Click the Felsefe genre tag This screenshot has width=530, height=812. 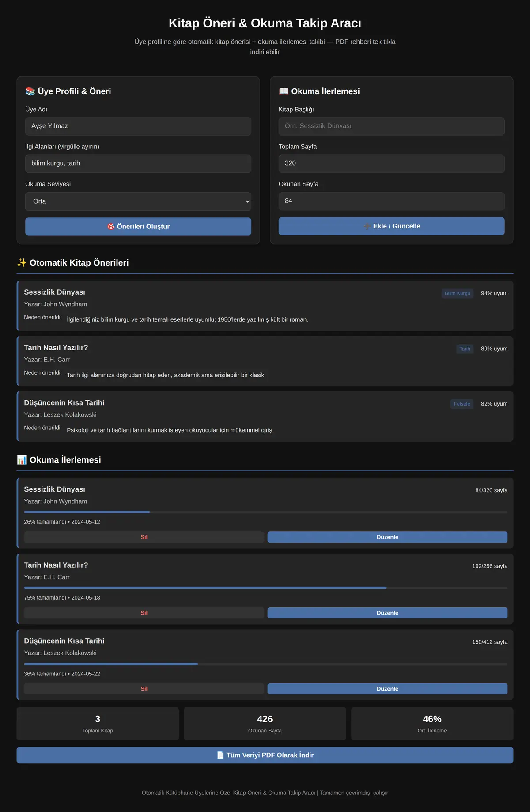coord(462,404)
